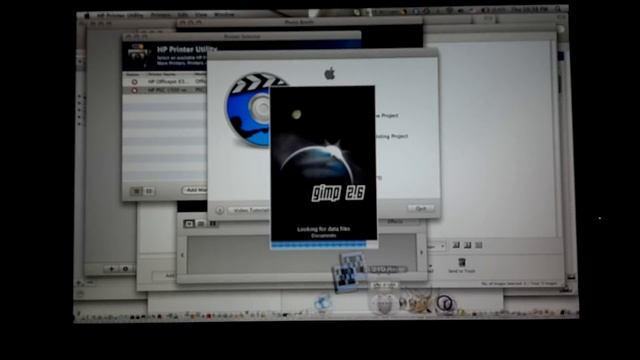The image size is (640, 360).
Task: Select the HP Officejet printer row
Action: point(164,82)
